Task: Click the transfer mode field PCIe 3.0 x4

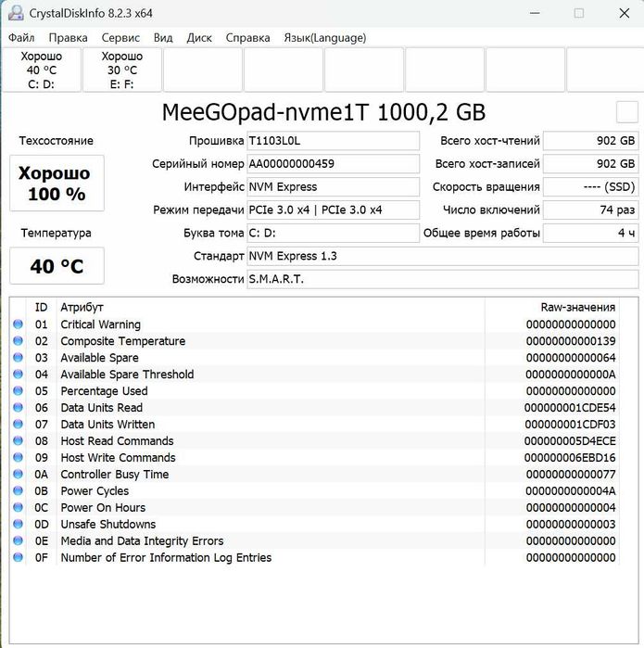Action: coord(334,210)
